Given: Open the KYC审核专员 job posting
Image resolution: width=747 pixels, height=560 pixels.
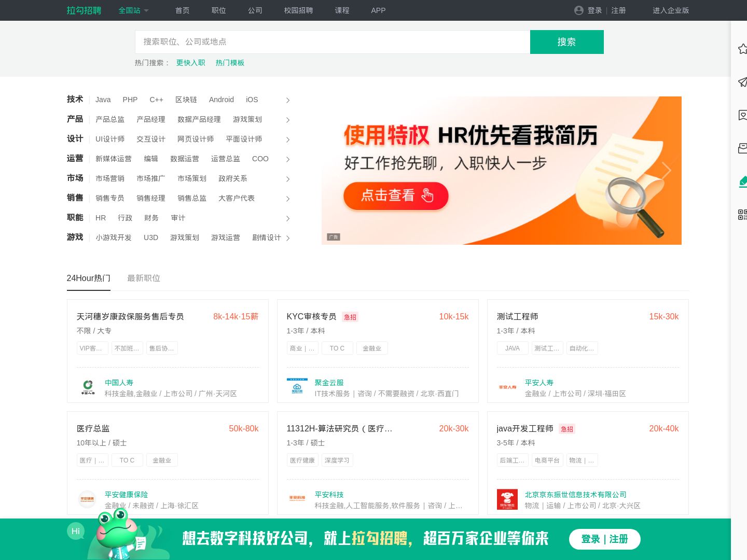Looking at the screenshot, I should 312,316.
